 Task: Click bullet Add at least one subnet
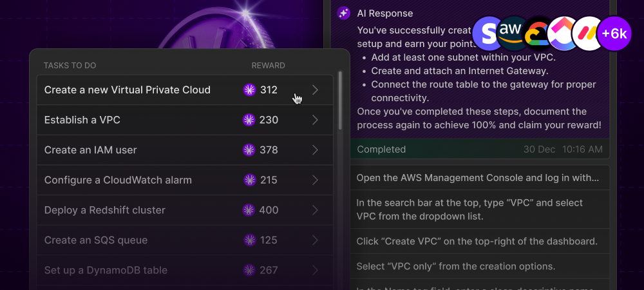click(463, 57)
